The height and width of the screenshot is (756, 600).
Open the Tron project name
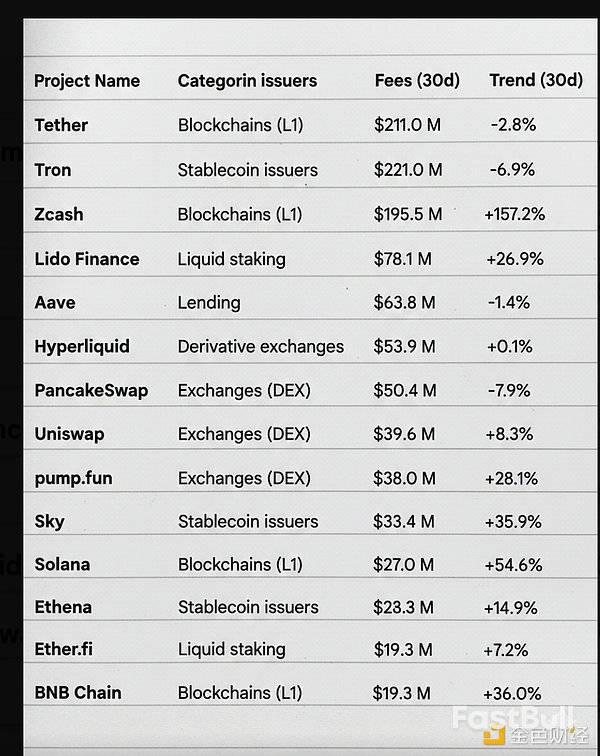click(x=53, y=170)
